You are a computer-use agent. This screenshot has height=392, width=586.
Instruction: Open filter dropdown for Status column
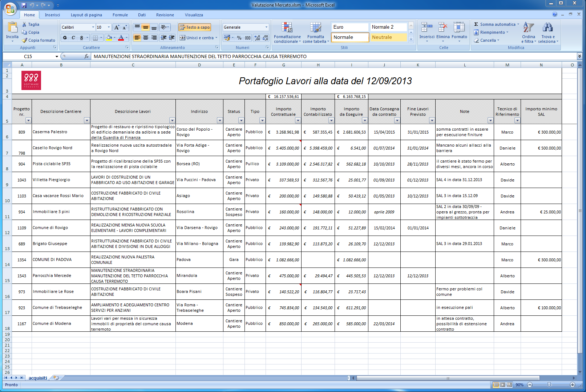click(x=241, y=120)
